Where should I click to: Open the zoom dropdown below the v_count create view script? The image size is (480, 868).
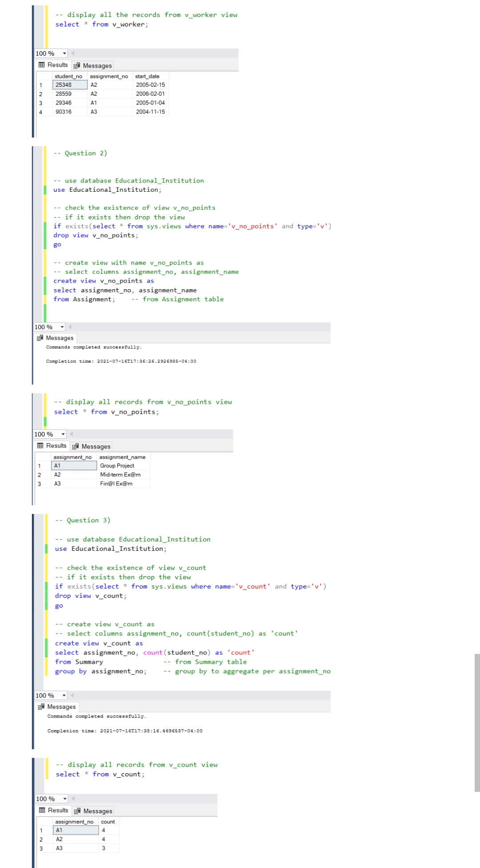pos(64,695)
